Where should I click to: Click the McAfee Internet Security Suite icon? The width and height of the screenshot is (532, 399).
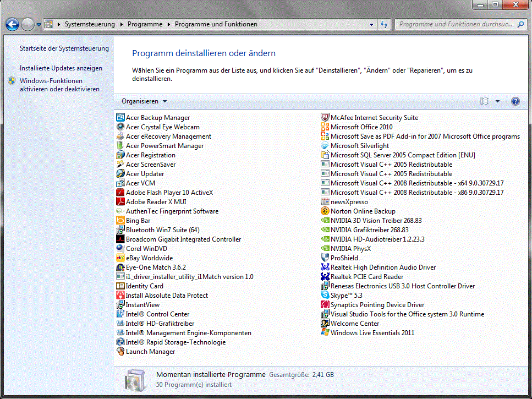pos(326,118)
